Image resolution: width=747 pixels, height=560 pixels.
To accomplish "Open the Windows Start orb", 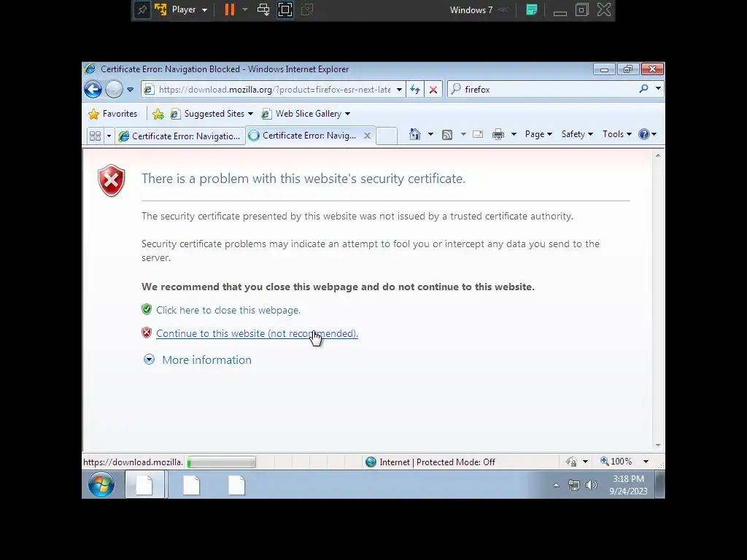I will (101, 485).
